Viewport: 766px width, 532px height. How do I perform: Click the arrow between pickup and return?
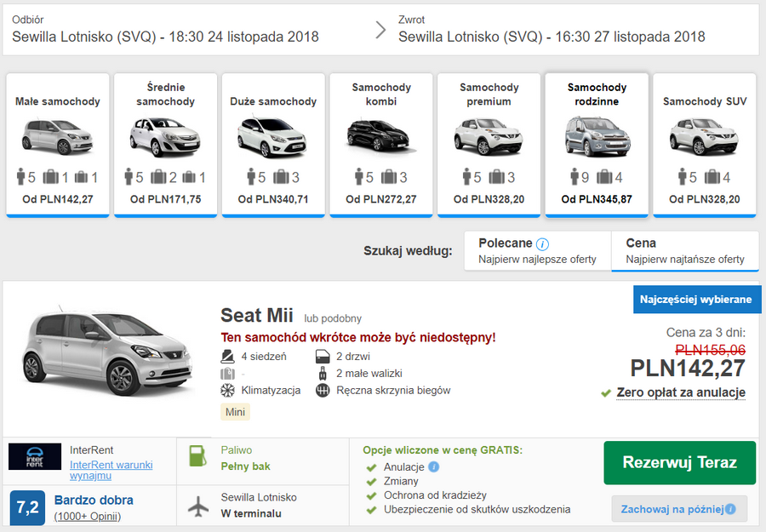pos(380,30)
